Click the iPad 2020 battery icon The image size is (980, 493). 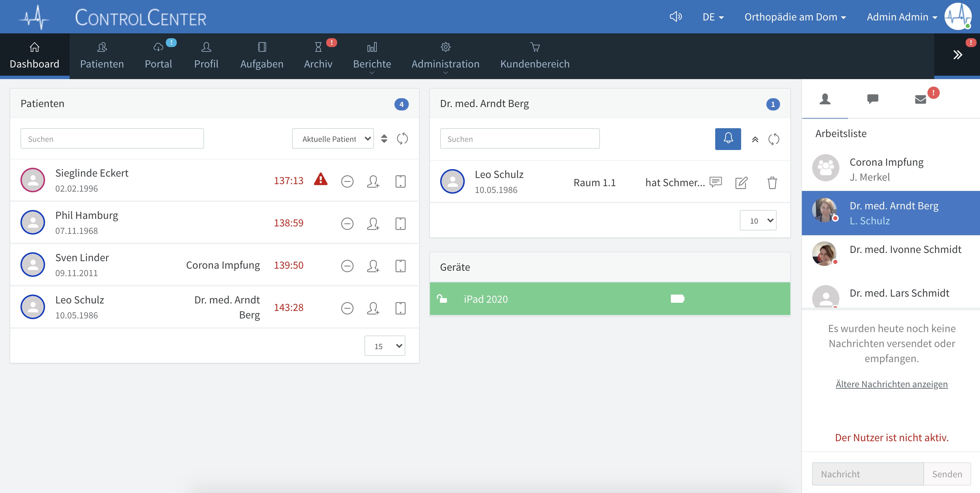click(678, 299)
